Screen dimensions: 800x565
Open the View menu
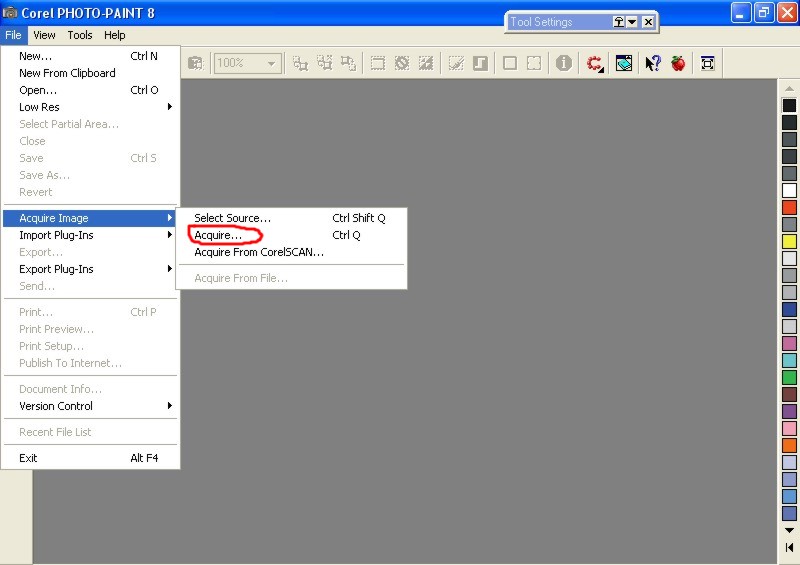click(x=44, y=35)
